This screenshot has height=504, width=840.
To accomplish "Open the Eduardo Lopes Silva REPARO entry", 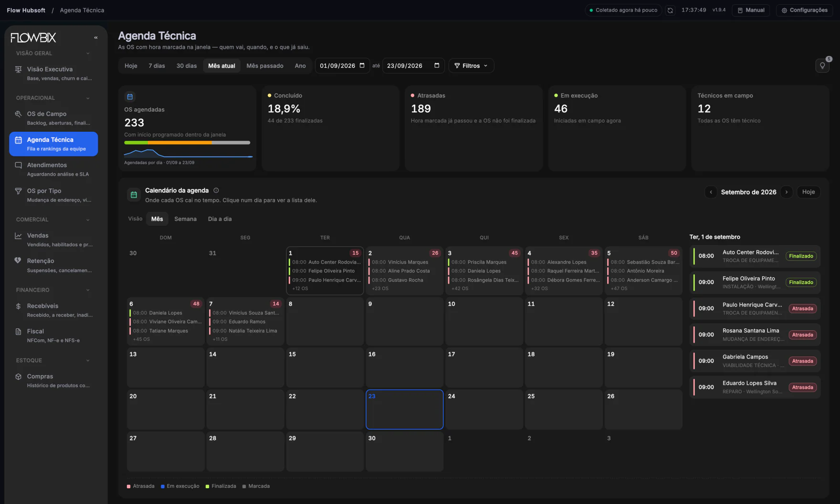I will 755,387.
